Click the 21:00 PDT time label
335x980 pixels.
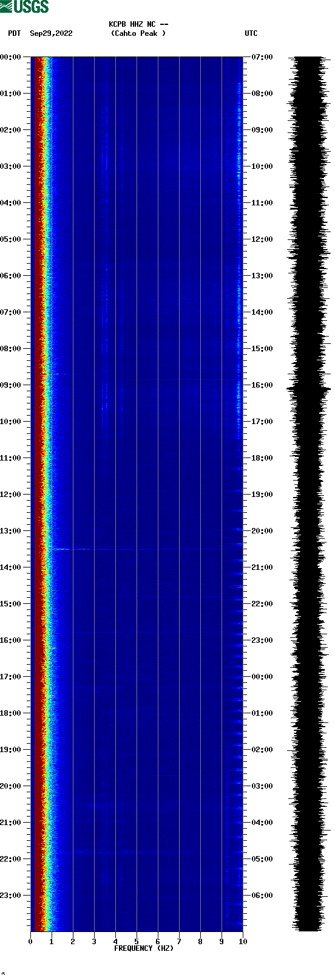11,823
